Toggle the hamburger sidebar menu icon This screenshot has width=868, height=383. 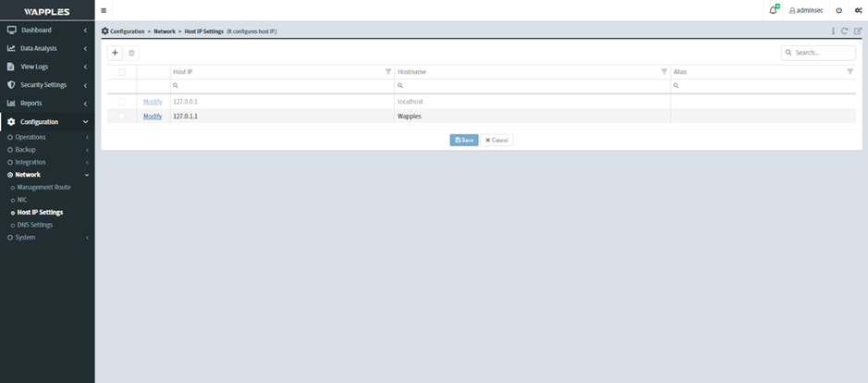pyautogui.click(x=104, y=10)
